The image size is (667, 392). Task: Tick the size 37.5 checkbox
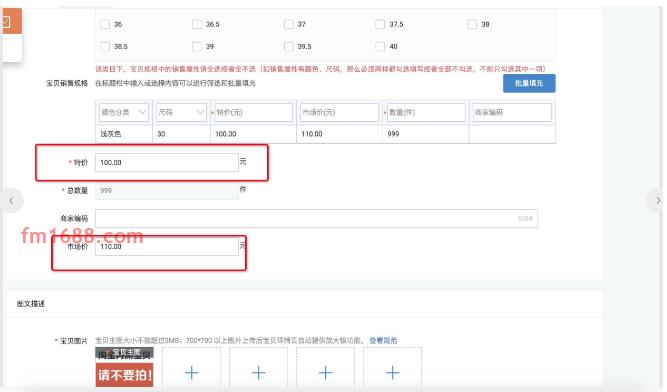380,24
